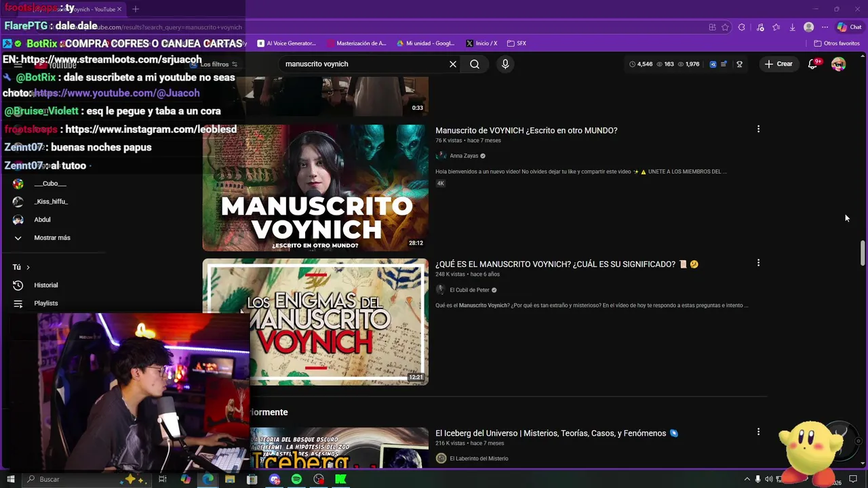Open Task View on the taskbar

tap(163, 479)
